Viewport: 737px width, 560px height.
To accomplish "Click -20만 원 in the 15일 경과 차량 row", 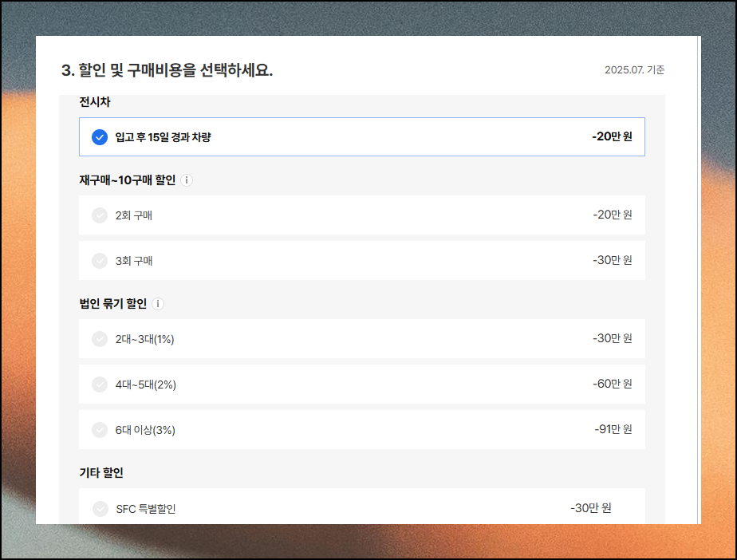I will [612, 137].
